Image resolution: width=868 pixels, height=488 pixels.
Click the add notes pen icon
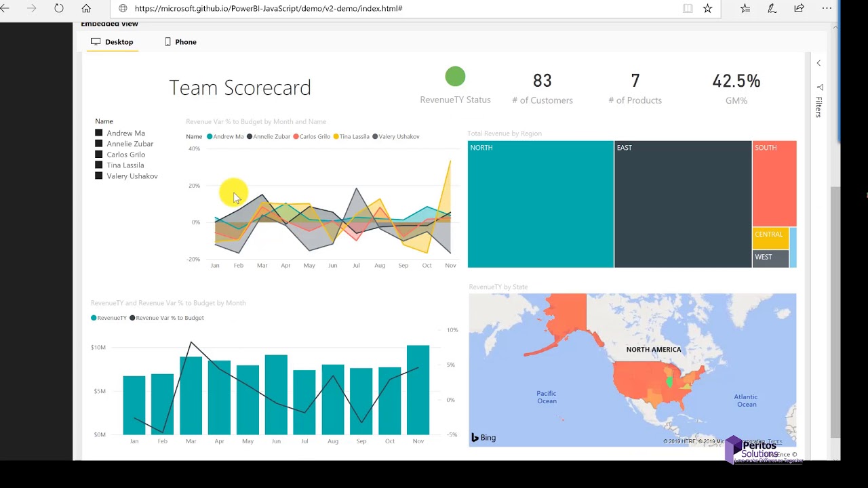(x=772, y=8)
